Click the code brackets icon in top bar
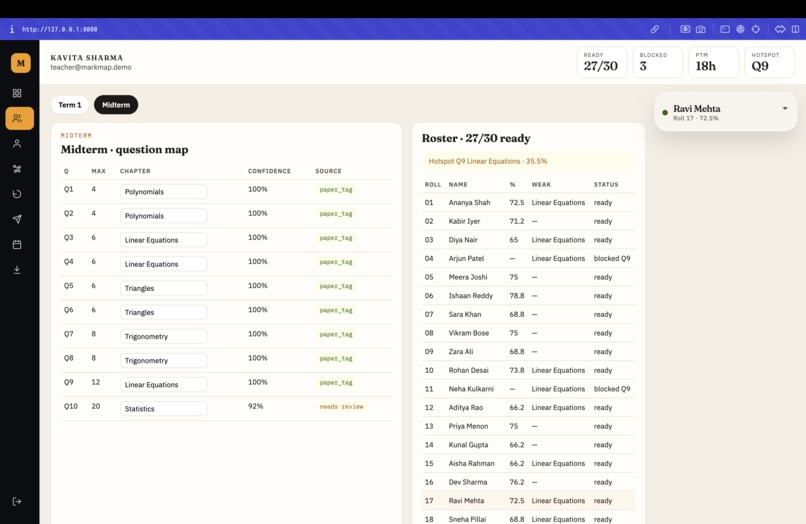 click(780, 29)
